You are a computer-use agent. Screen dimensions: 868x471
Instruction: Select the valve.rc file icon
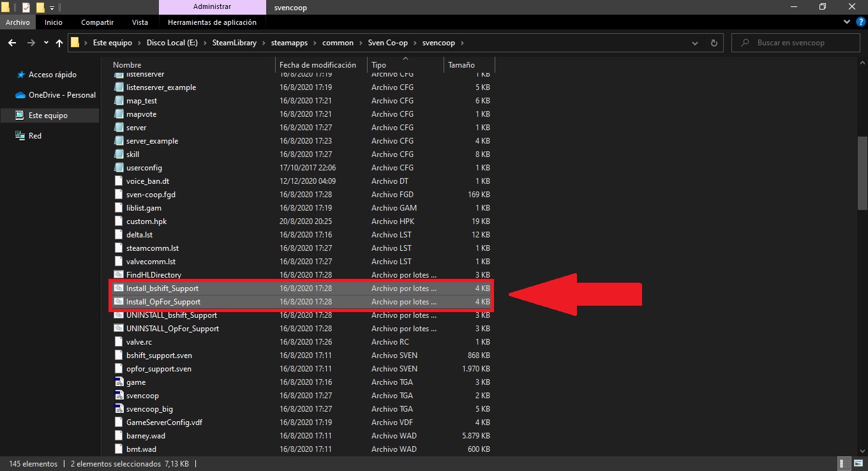coord(118,342)
